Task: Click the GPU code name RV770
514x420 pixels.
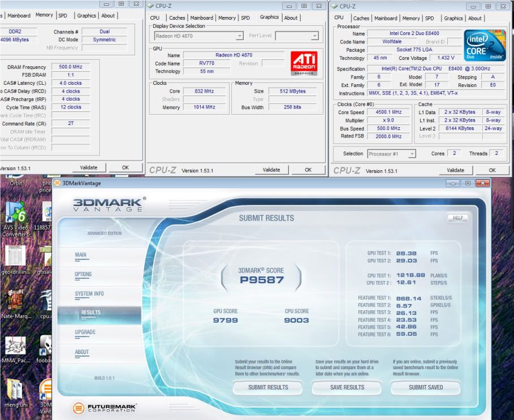Action: [206, 63]
